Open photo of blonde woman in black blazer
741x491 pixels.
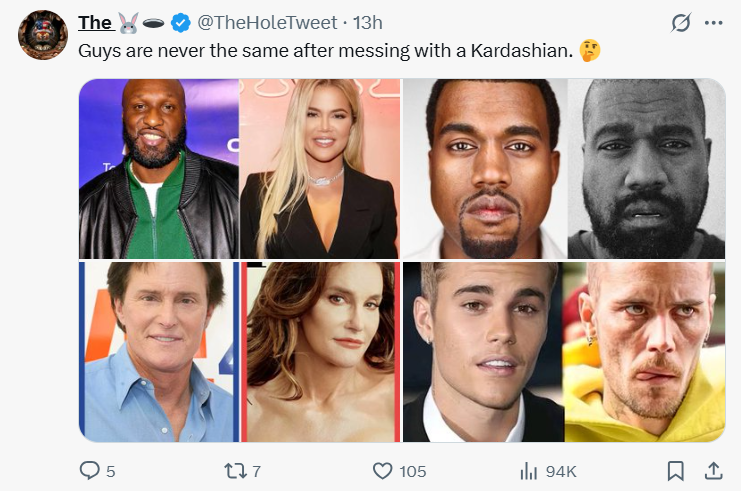320,168
